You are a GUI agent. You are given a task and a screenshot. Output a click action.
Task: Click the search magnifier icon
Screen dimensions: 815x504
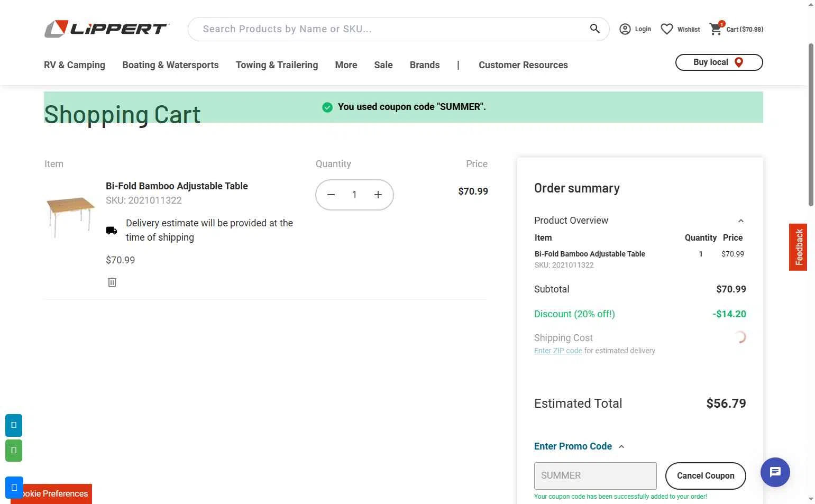click(x=595, y=29)
